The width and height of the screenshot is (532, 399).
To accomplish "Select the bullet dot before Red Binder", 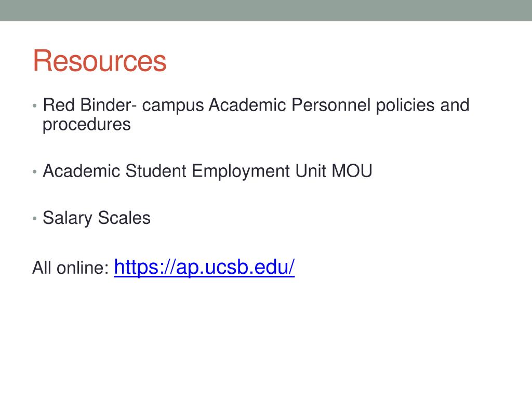I will 35,106.
